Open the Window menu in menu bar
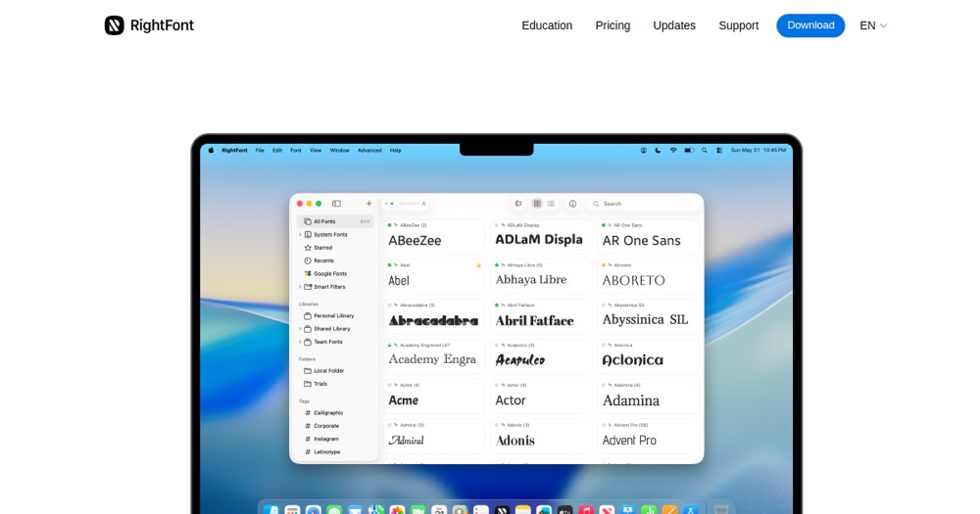Viewport: 980px width, 514px height. click(340, 151)
